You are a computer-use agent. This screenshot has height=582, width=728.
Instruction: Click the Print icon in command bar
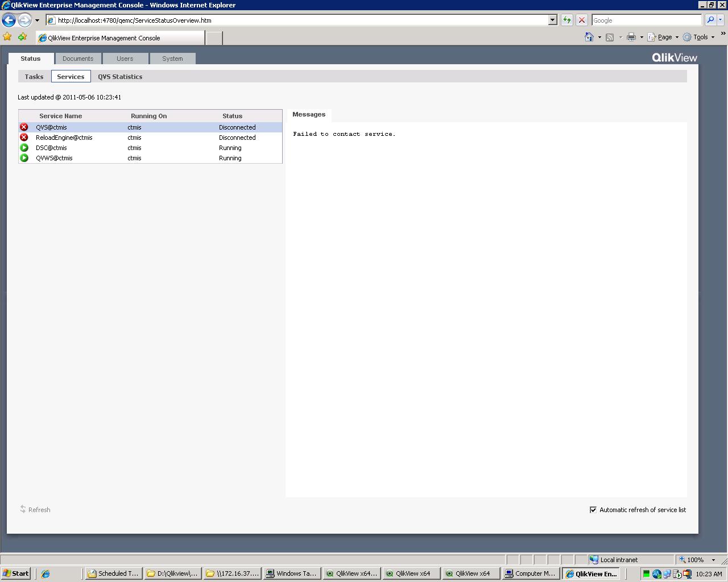click(x=631, y=38)
